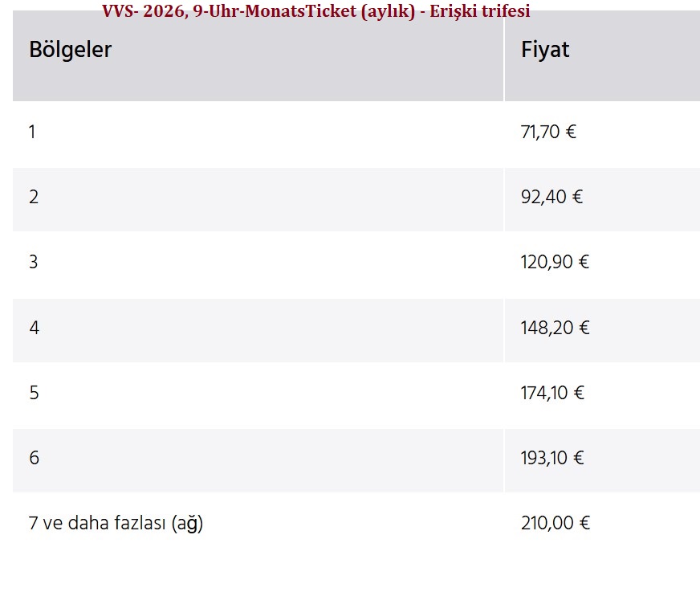The height and width of the screenshot is (592, 700).
Task: Click the 193,10 € price cell
Action: click(552, 458)
